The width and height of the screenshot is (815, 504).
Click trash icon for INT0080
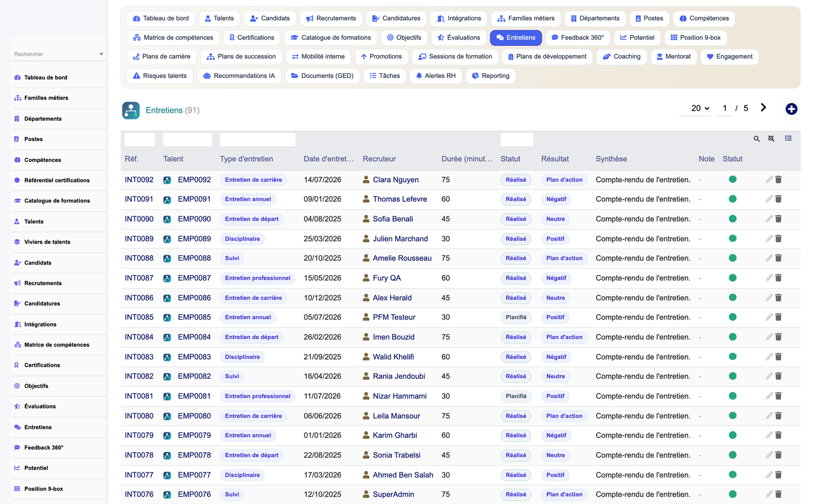click(x=778, y=415)
